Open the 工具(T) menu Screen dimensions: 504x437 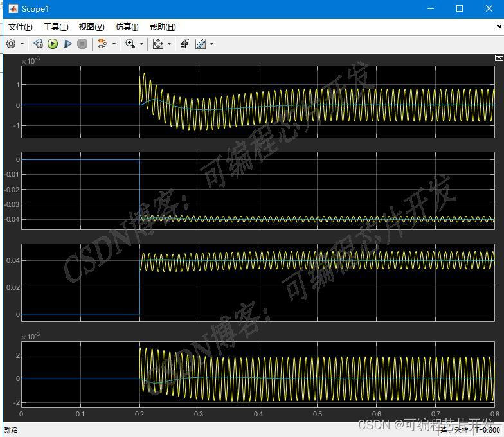pyautogui.click(x=56, y=27)
